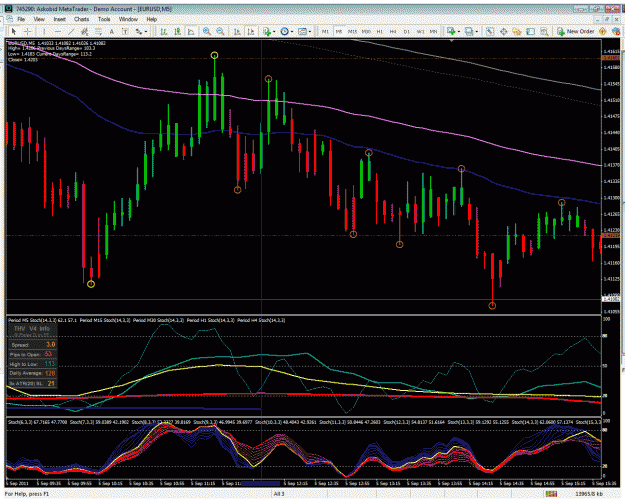Viewport: 625px width, 502px height.
Task: Activate the Fibonacci retracement tool
Action: [98, 31]
